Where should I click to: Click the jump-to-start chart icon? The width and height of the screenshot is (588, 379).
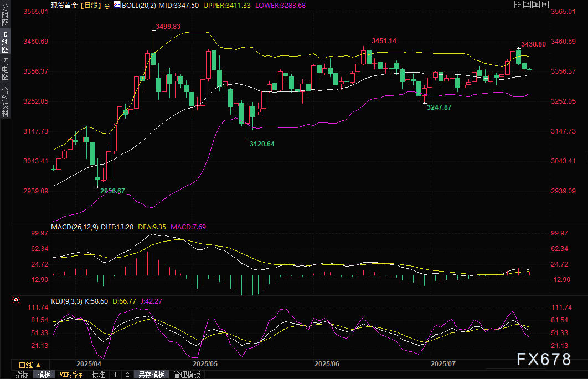(528, 4)
